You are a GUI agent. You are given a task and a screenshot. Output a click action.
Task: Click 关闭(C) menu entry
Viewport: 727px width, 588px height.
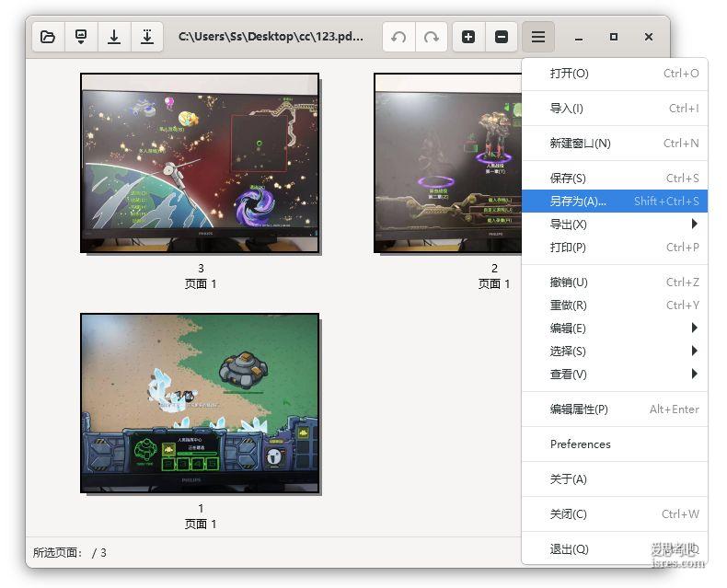coord(615,514)
